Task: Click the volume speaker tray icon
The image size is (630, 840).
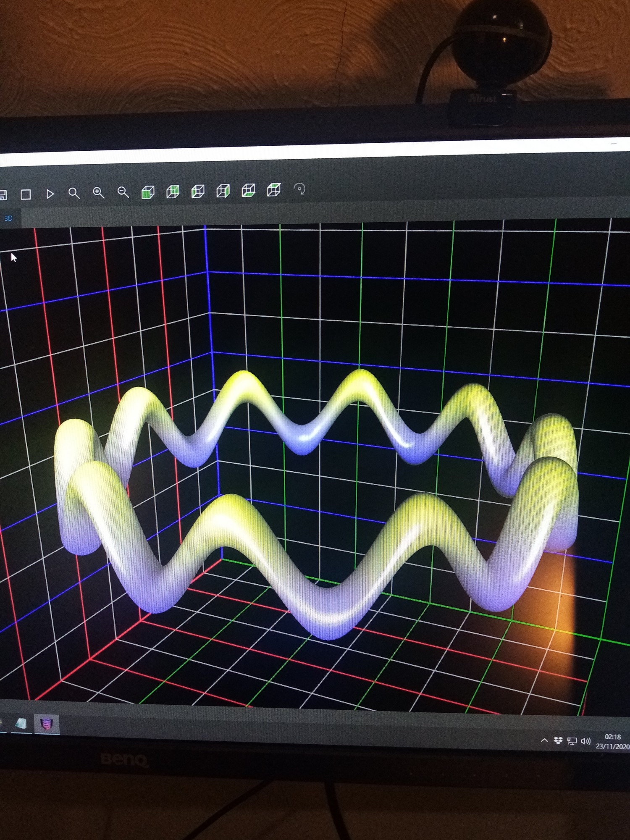Action: click(x=585, y=741)
